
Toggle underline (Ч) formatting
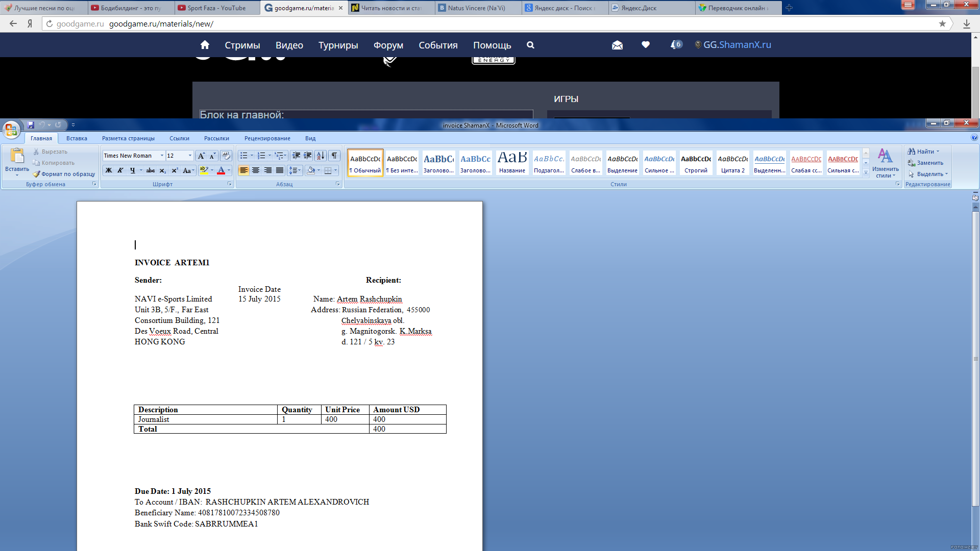coord(133,170)
